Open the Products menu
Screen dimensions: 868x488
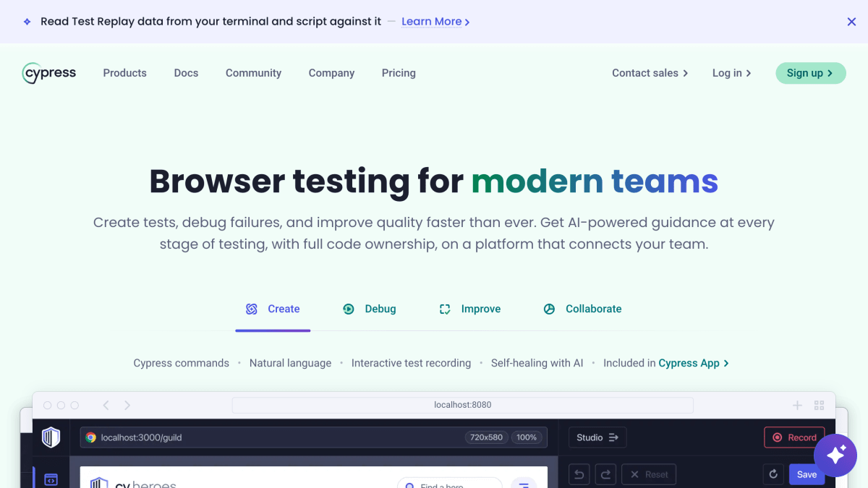(124, 73)
